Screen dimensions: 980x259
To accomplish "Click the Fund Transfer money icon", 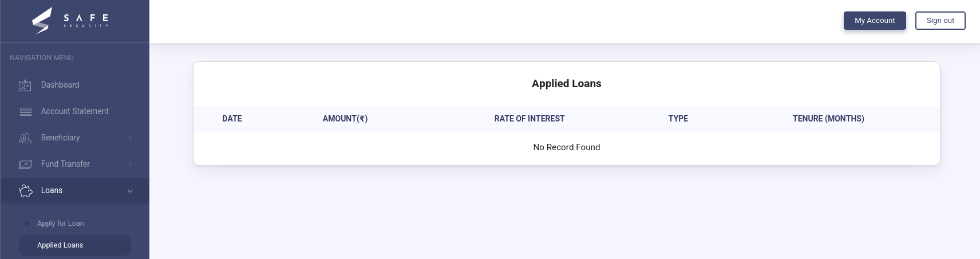I will (x=25, y=164).
